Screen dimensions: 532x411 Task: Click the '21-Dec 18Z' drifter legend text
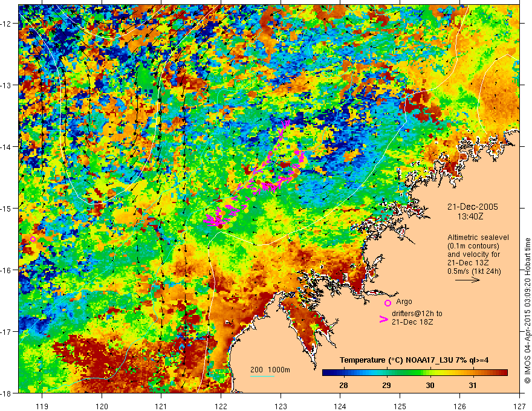412,322
